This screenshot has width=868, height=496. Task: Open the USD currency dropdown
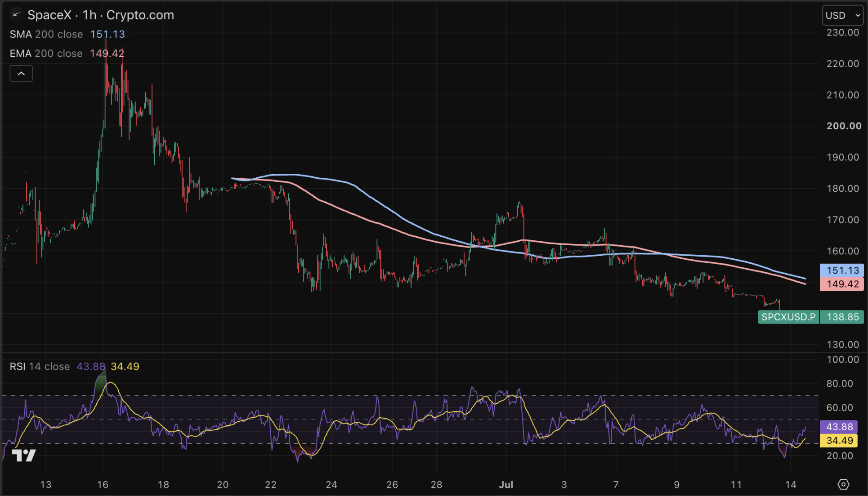[x=843, y=15]
